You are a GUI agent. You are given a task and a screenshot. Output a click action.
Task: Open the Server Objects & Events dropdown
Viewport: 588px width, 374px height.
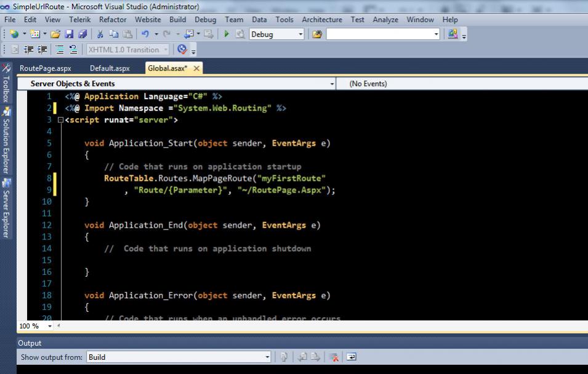click(332, 84)
